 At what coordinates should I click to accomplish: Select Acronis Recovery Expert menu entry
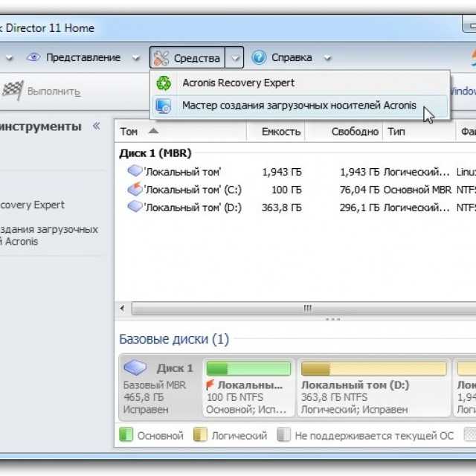(x=300, y=83)
